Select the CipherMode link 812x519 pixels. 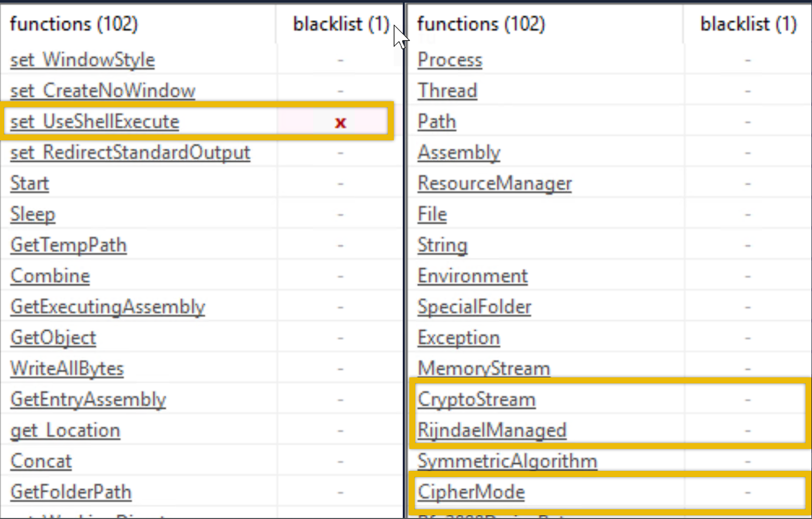(x=471, y=492)
